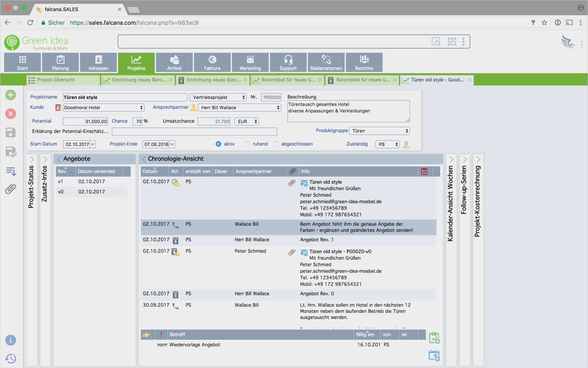The height and width of the screenshot is (368, 588).
Task: Select the aktiv status radio button
Action: (x=218, y=144)
